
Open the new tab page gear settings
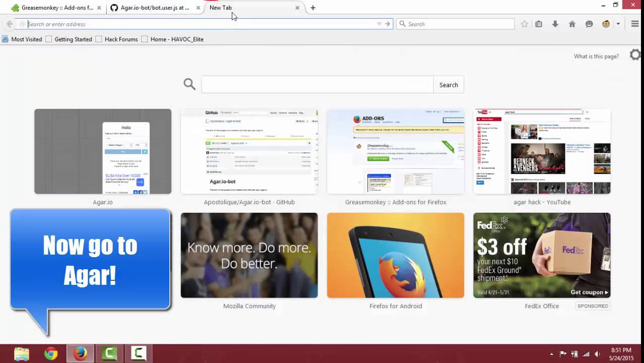pos(635,55)
